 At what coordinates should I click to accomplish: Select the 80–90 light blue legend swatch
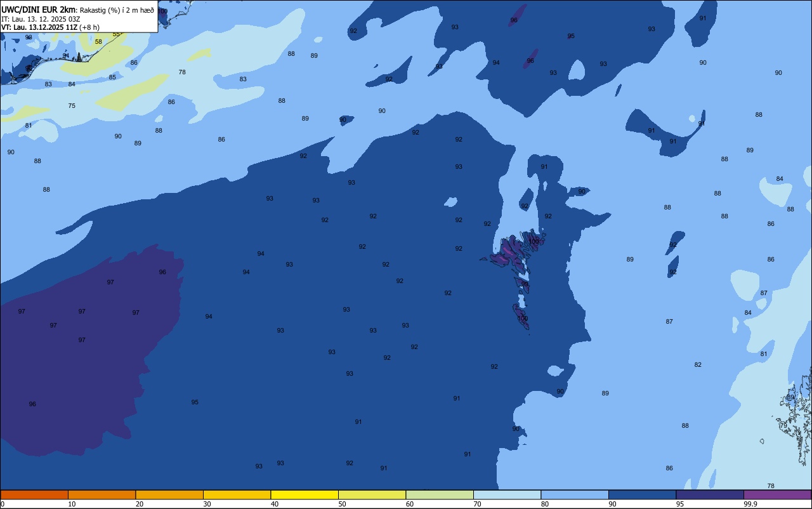point(575,494)
